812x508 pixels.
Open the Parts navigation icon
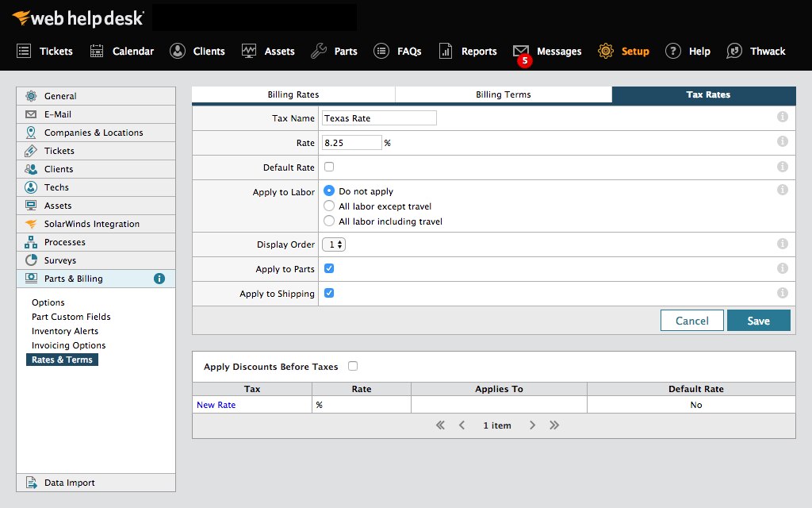point(317,50)
